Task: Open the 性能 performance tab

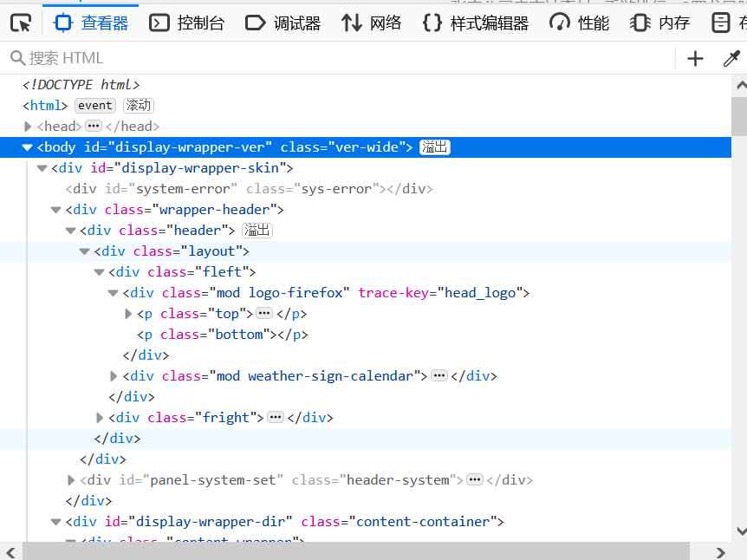Action: [579, 23]
